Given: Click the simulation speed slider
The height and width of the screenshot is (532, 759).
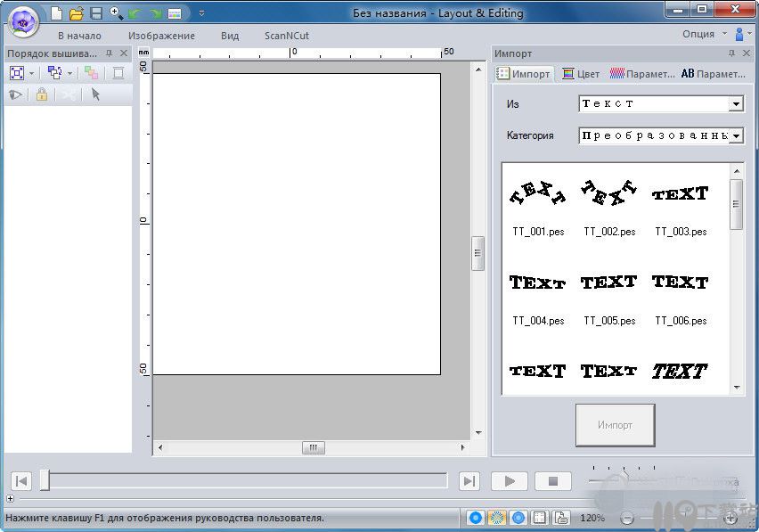Looking at the screenshot, I should point(624,477).
